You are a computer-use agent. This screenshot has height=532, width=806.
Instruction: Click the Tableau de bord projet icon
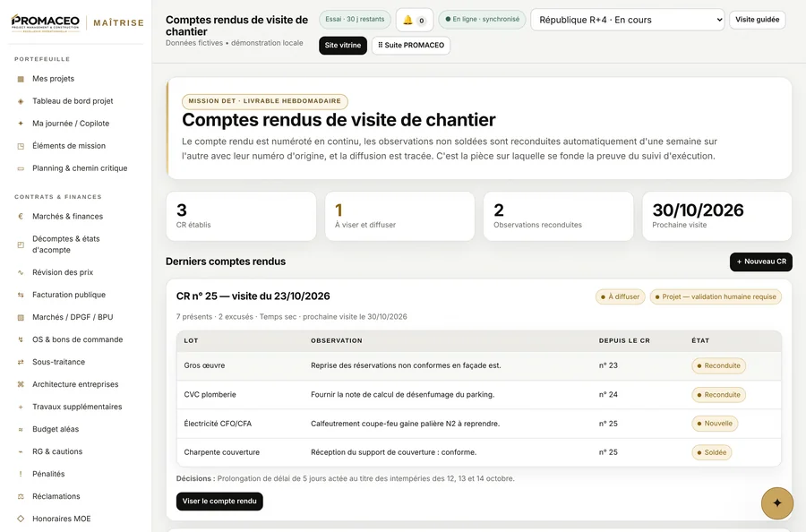(x=21, y=101)
